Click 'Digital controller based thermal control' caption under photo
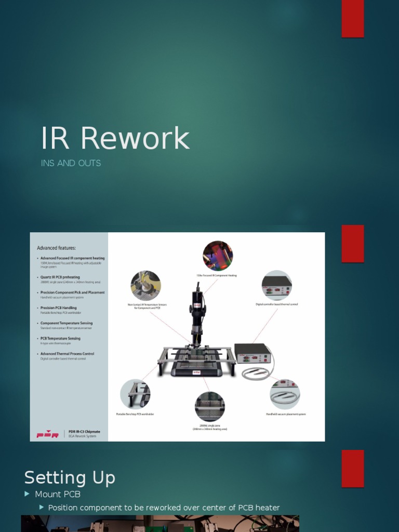 coord(277,304)
